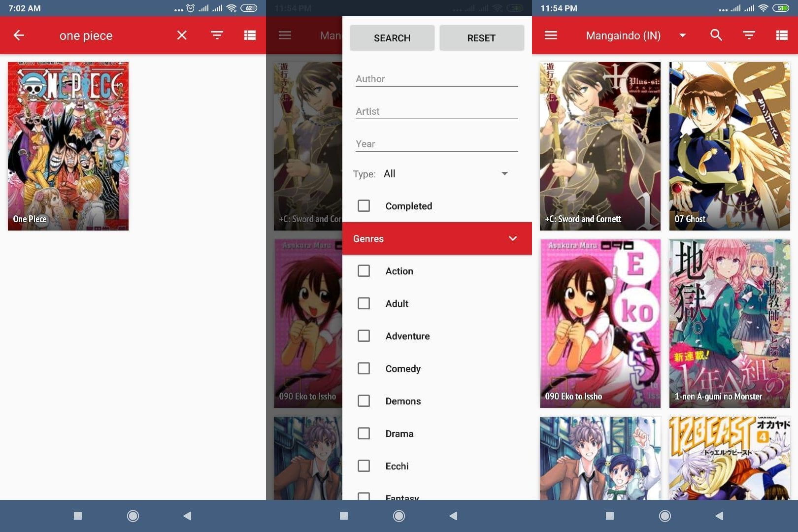Open the Type dropdown set to All
The height and width of the screenshot is (532, 798).
tap(446, 173)
